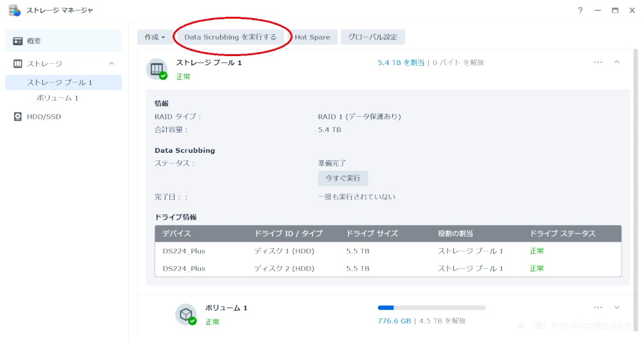Viewport: 644px width, 341px height.
Task: Click the 合計容量 5.4 TB value
Action: click(x=329, y=130)
